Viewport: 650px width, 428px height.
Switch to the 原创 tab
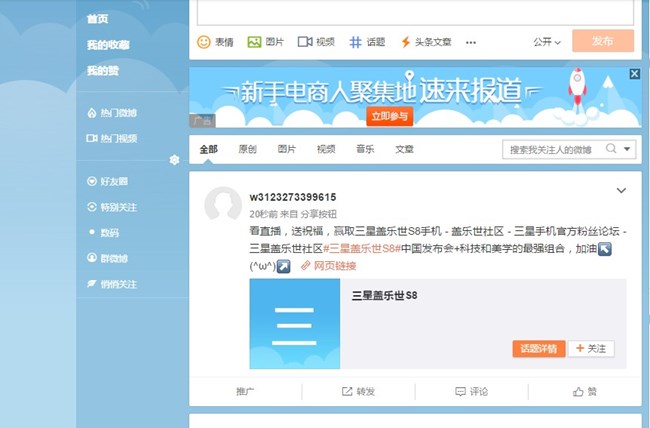point(247,149)
